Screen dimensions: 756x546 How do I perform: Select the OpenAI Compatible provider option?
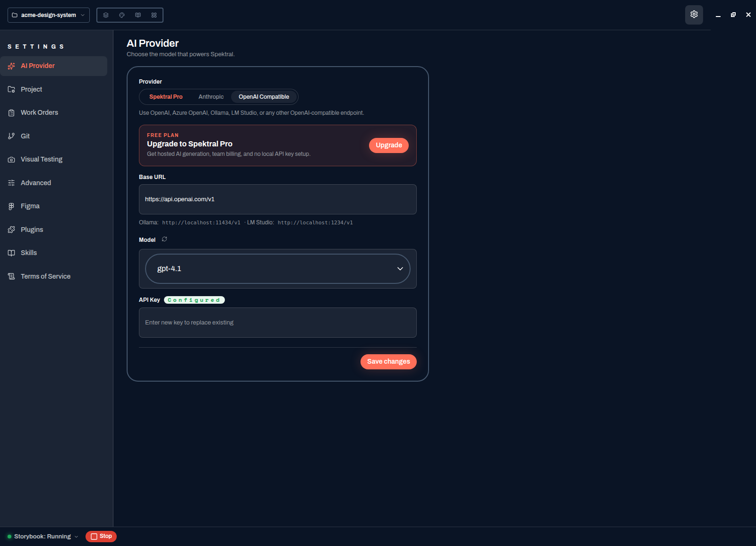[264, 97]
